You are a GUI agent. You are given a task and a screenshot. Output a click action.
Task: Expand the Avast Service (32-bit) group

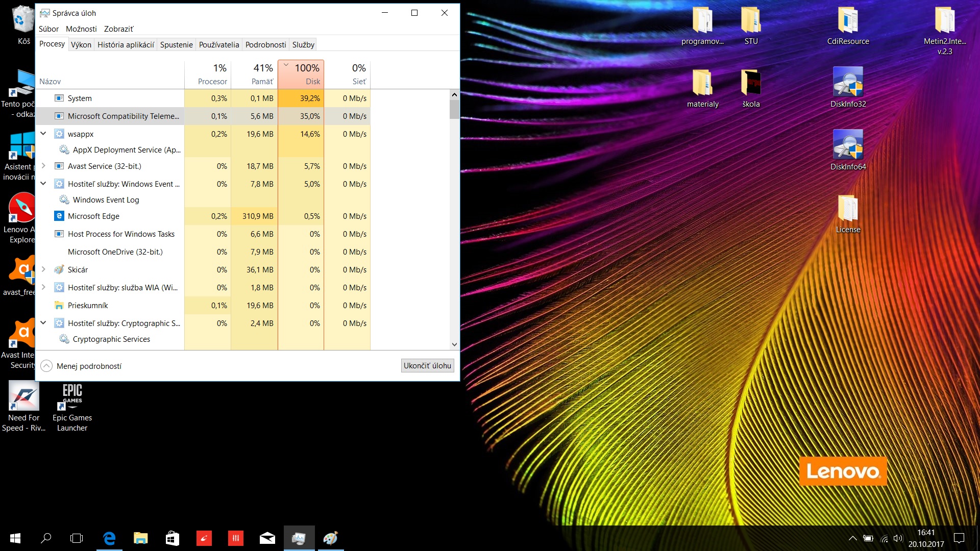point(43,166)
